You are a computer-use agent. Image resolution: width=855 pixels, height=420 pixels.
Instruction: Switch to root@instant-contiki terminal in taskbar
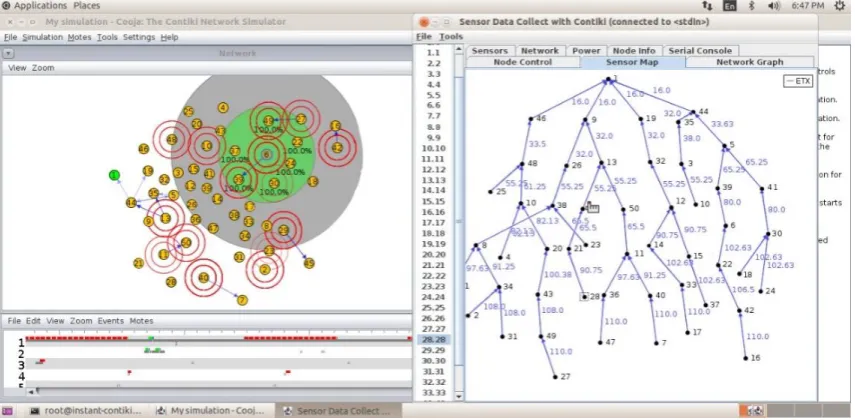point(86,411)
